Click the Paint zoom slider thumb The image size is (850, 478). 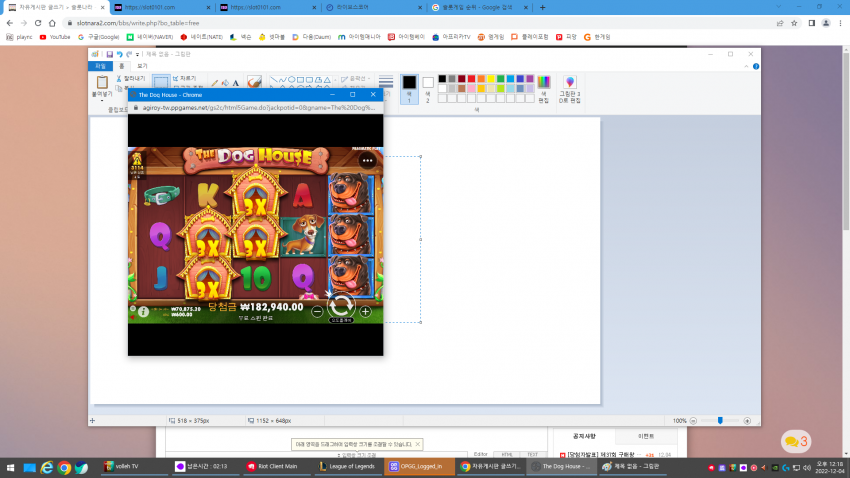pyautogui.click(x=720, y=421)
